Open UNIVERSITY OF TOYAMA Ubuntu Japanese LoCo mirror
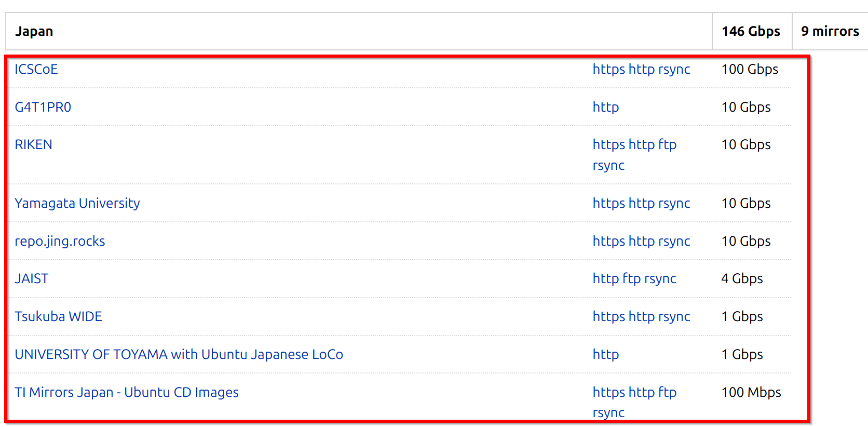This screenshot has width=868, height=427. pyautogui.click(x=179, y=354)
